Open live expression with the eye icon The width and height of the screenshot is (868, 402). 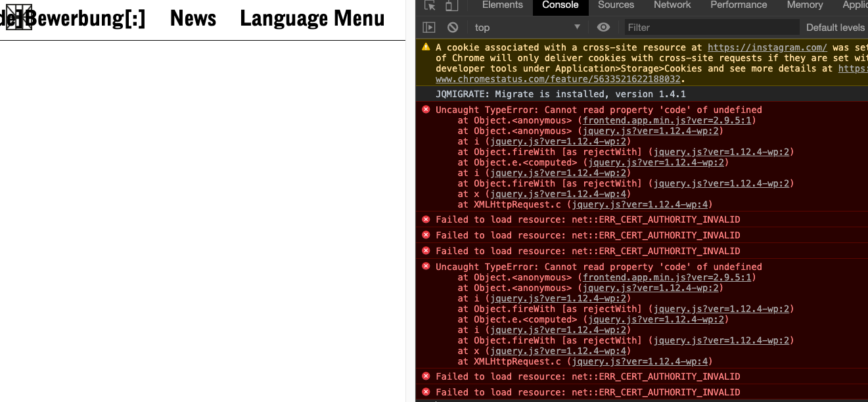[x=603, y=28]
